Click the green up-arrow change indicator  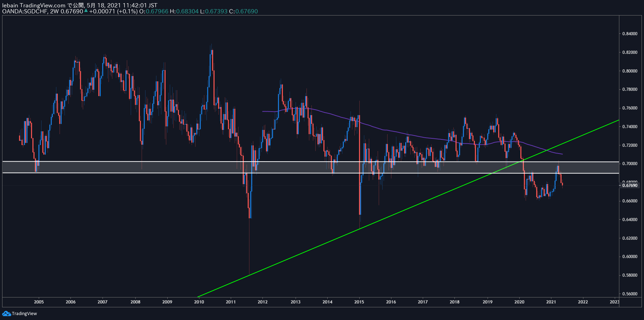(86, 11)
